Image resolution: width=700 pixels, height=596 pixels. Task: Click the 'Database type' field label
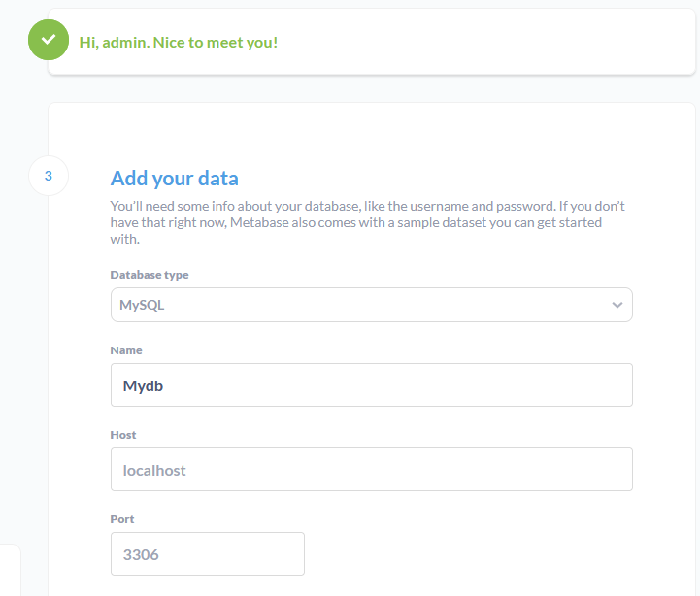point(150,275)
